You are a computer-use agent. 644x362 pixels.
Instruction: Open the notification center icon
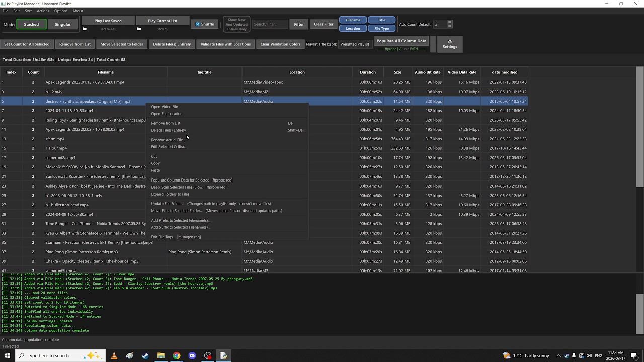[634, 356]
